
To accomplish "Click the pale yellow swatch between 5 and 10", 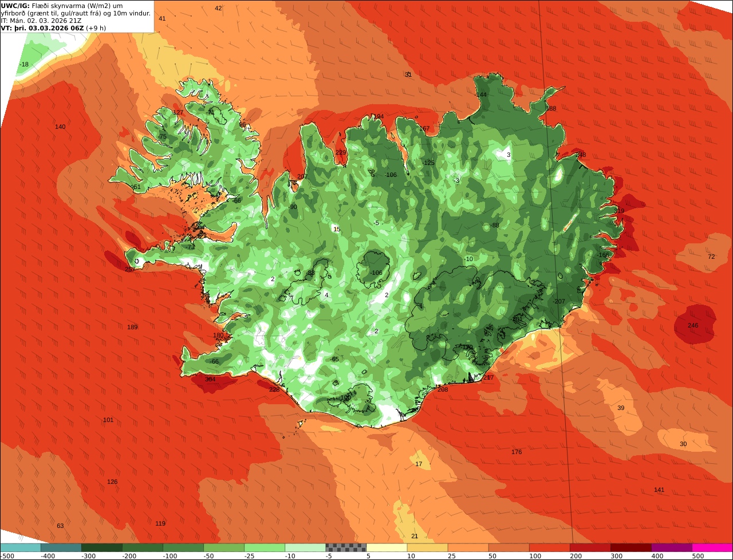I will (x=386, y=547).
